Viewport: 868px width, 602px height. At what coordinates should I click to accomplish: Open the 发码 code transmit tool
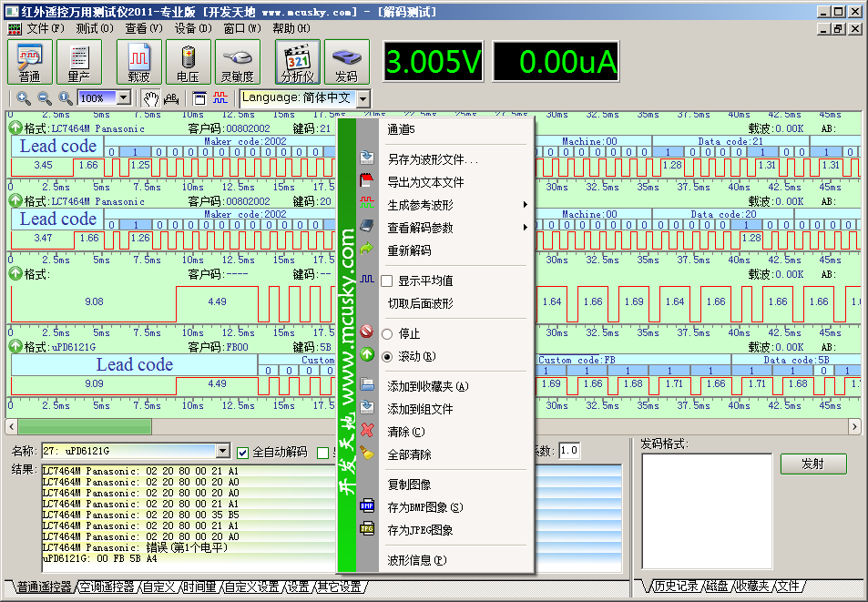(x=346, y=62)
